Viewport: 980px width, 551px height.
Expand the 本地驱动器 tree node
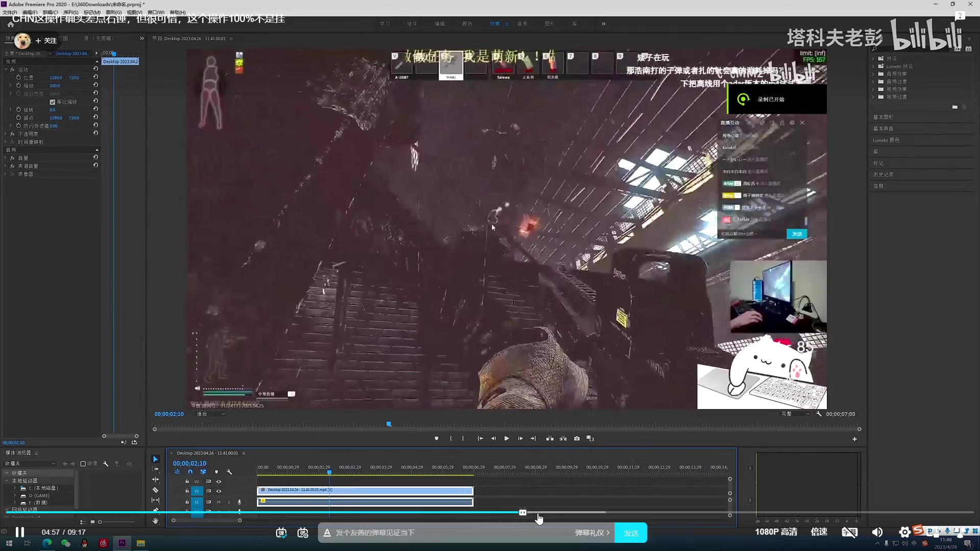tap(7, 481)
